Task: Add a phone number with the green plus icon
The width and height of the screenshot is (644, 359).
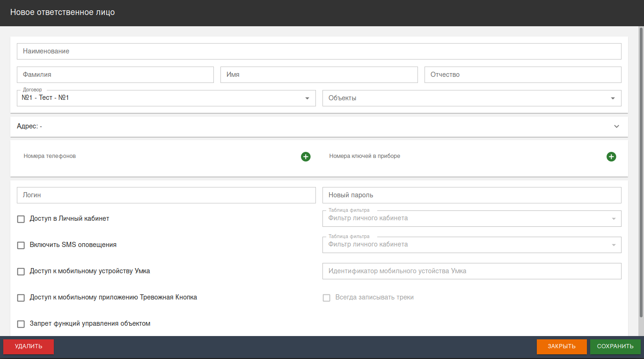Action: click(x=306, y=157)
